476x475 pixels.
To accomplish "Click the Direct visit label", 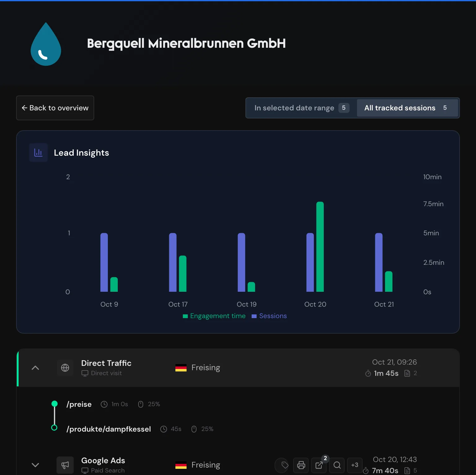I will click(x=106, y=373).
